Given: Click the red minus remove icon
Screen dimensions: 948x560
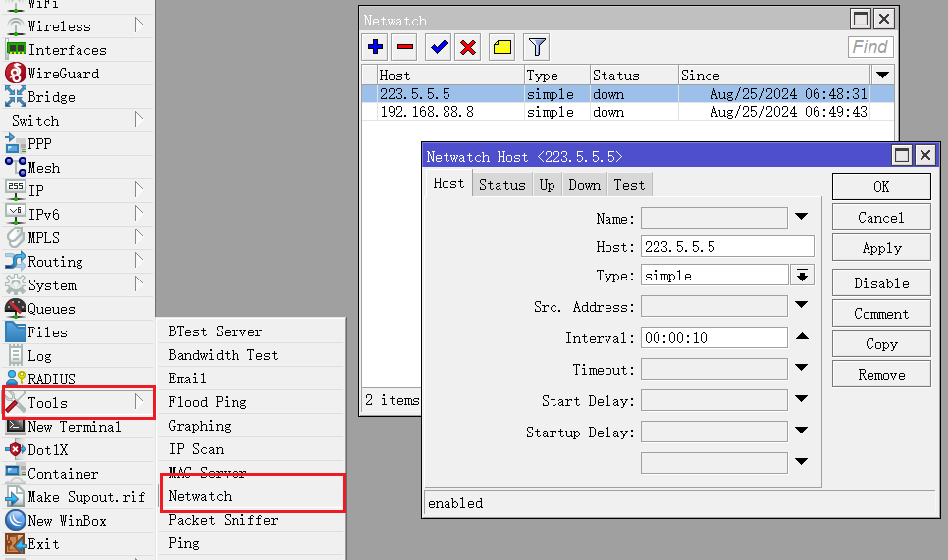Looking at the screenshot, I should tap(405, 47).
